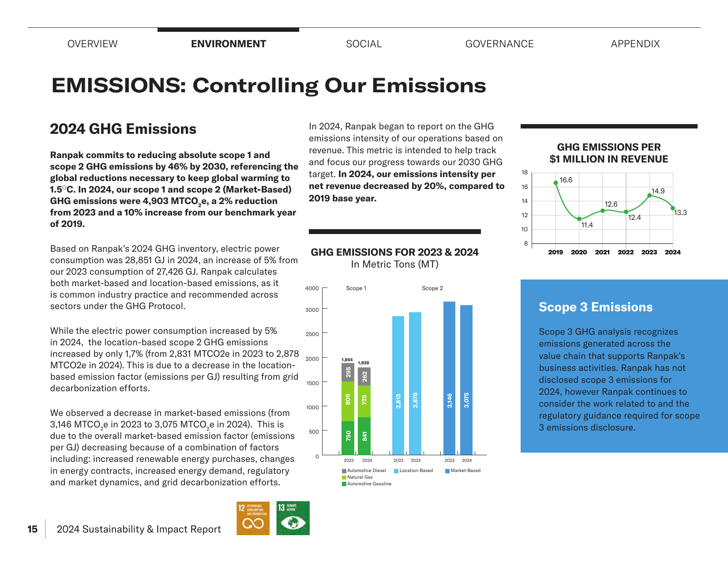728x563 pixels.
Task: Click the Location-Based legend swatch
Action: [396, 471]
